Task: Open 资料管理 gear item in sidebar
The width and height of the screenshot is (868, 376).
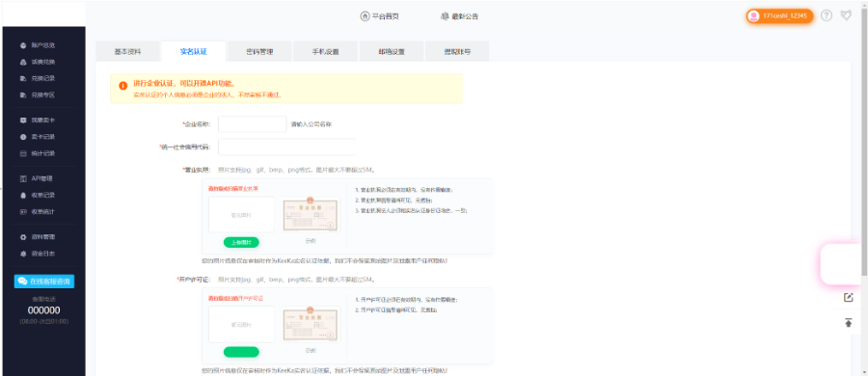Action: (38, 237)
